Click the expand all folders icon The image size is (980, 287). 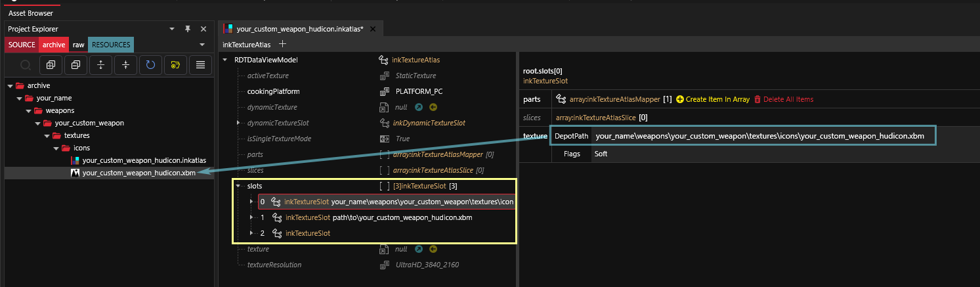coord(51,65)
